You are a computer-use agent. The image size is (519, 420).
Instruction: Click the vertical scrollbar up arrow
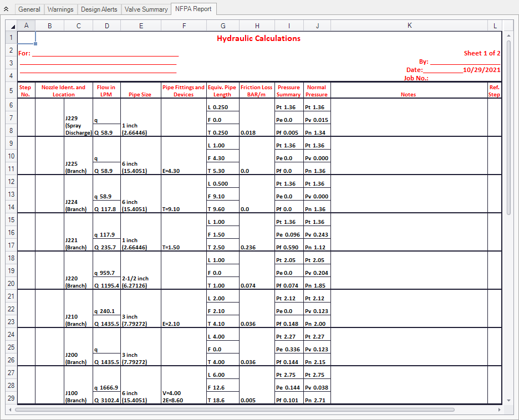coord(509,25)
